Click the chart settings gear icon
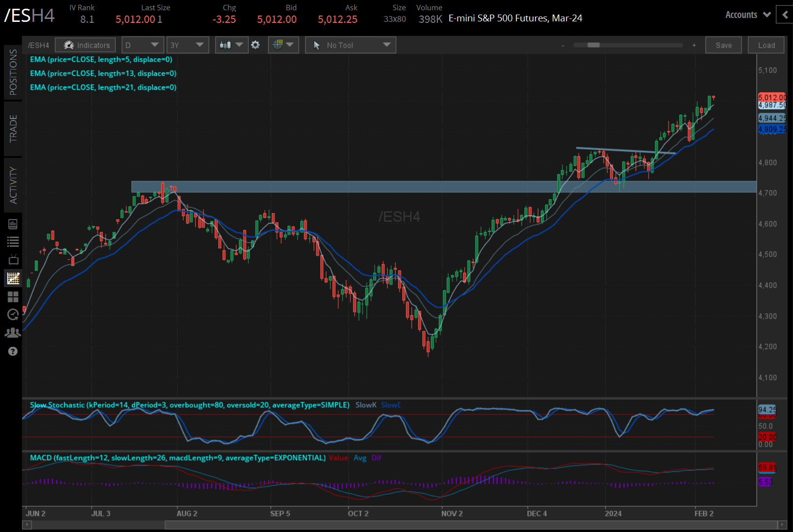The height and width of the screenshot is (532, 793). (256, 45)
